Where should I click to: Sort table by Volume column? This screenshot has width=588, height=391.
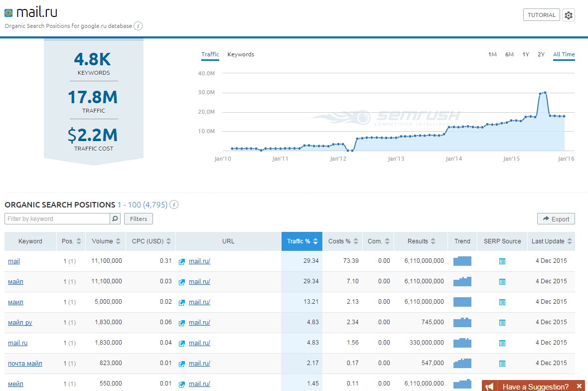click(106, 241)
